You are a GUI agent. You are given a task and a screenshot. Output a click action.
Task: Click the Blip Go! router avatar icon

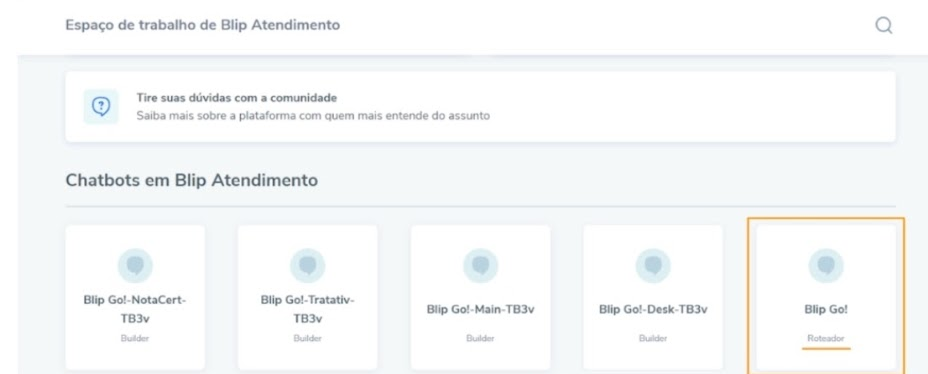pyautogui.click(x=826, y=266)
